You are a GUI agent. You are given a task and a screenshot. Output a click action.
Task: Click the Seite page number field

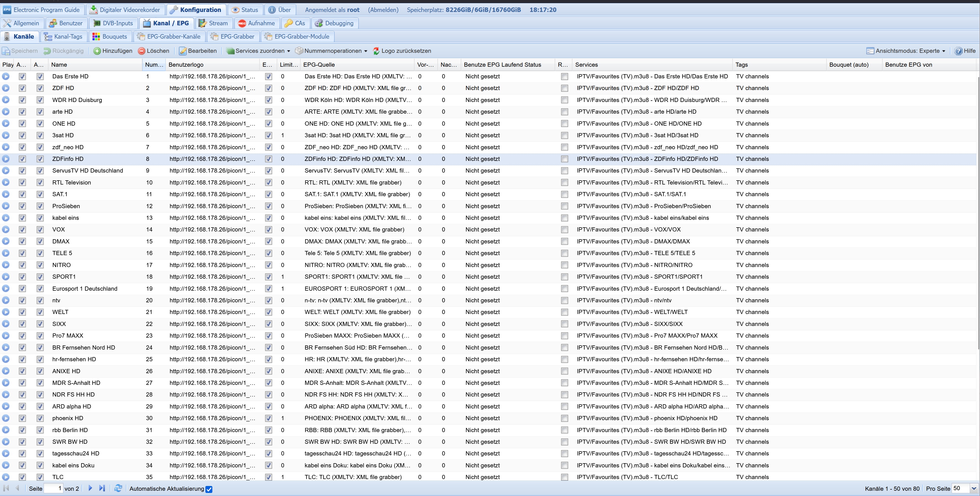pos(53,488)
